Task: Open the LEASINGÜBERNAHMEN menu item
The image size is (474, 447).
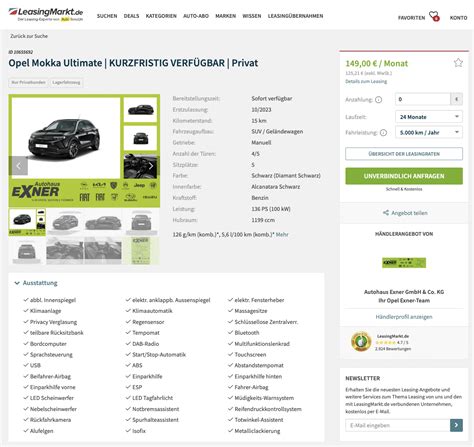Action: click(295, 16)
